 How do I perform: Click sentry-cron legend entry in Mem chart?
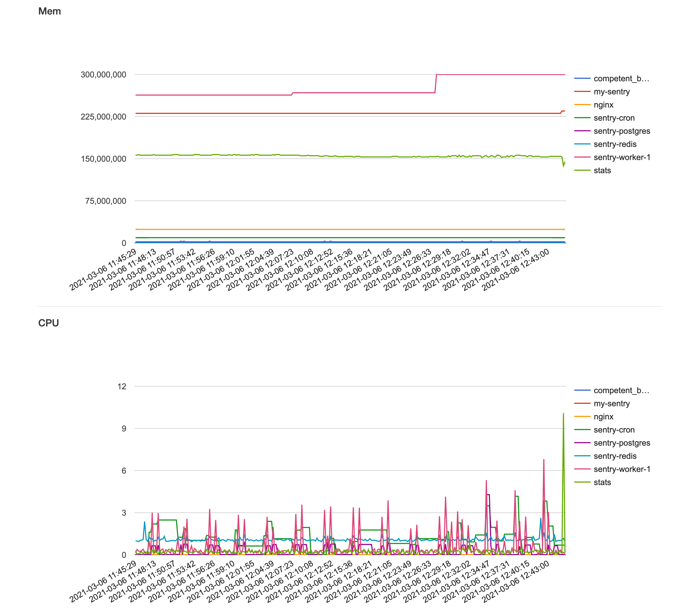[605, 118]
